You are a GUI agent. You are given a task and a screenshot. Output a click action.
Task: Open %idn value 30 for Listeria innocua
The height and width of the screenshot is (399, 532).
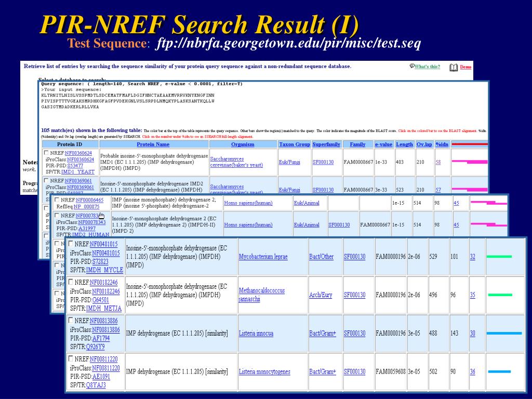473,334
